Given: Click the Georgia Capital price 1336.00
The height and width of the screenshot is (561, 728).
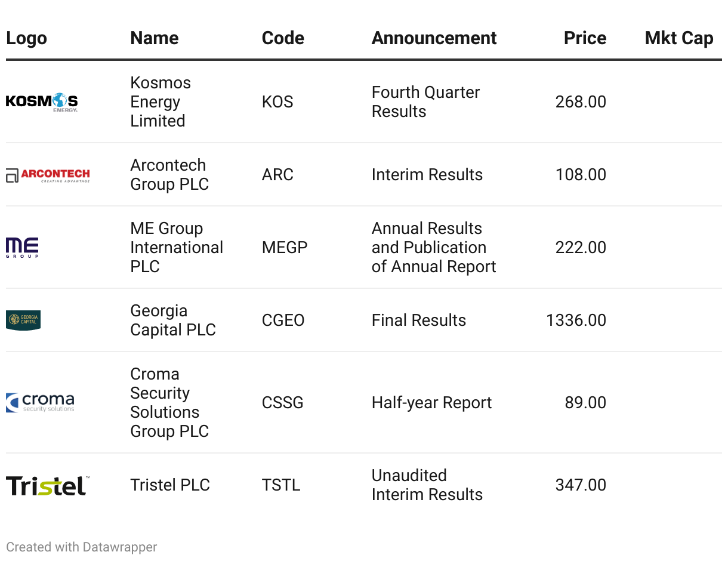Looking at the screenshot, I should 576,320.
